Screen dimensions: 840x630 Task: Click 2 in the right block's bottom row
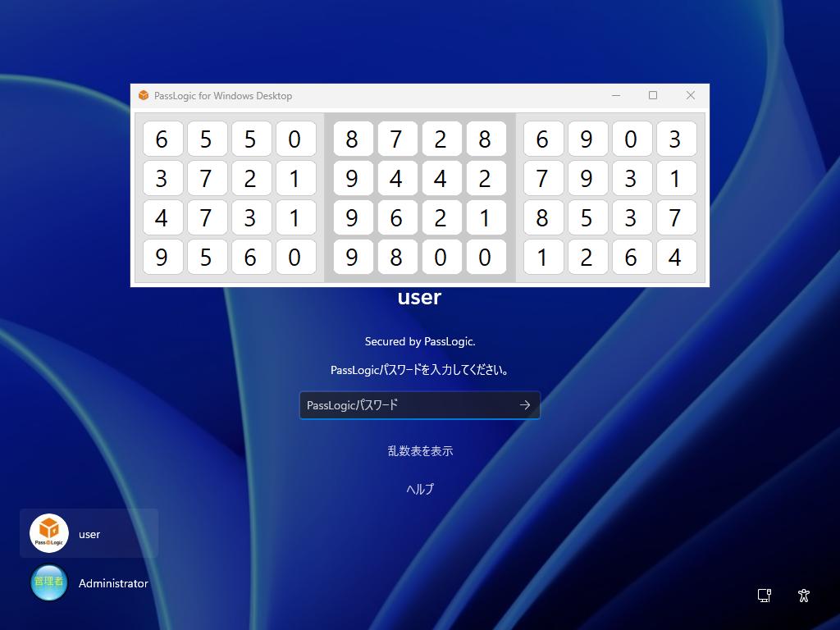pos(587,257)
